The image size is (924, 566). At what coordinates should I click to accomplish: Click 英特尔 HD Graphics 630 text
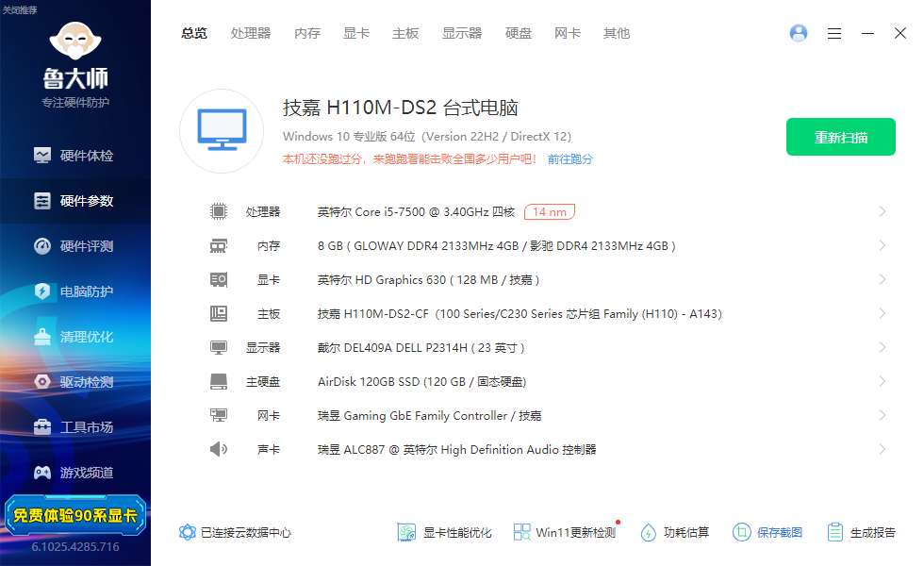428,280
